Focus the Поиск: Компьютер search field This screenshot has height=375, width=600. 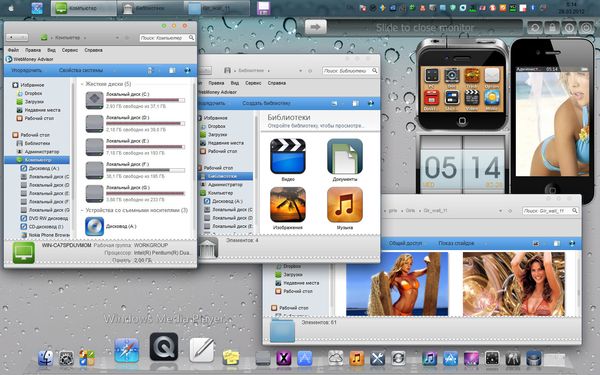click(x=167, y=38)
